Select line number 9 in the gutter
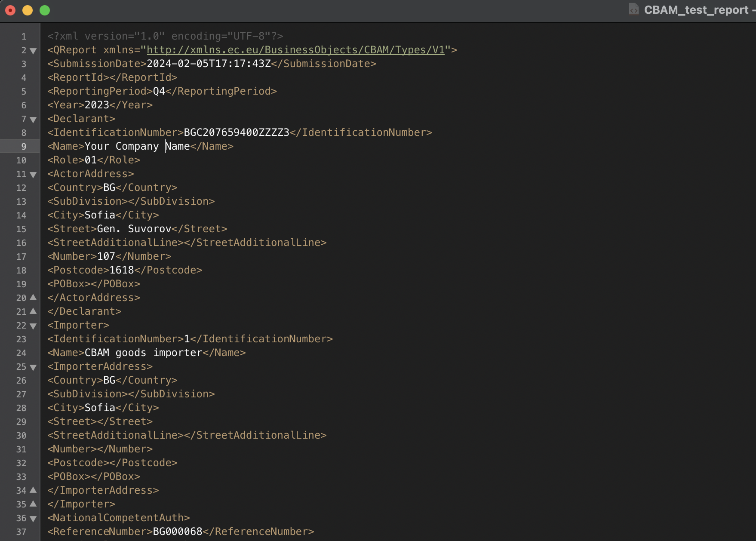Viewport: 756px width, 541px height. [x=24, y=146]
